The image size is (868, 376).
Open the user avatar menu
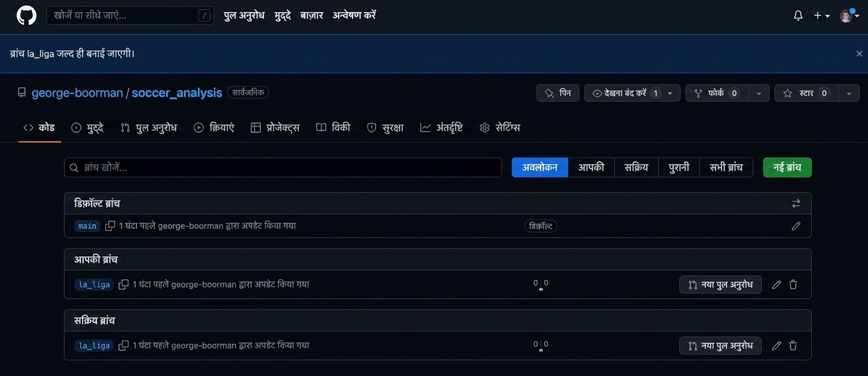(x=849, y=16)
